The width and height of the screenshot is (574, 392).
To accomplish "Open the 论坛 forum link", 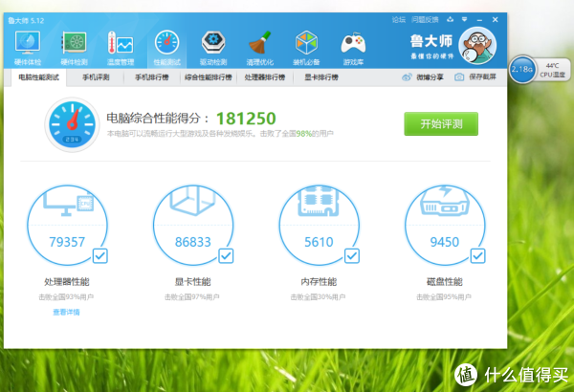I will coord(399,20).
